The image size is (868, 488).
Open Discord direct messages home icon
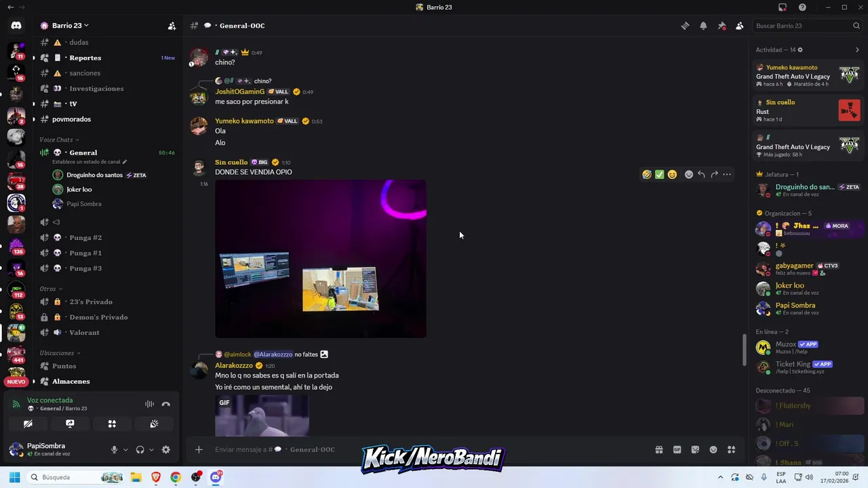16,26
